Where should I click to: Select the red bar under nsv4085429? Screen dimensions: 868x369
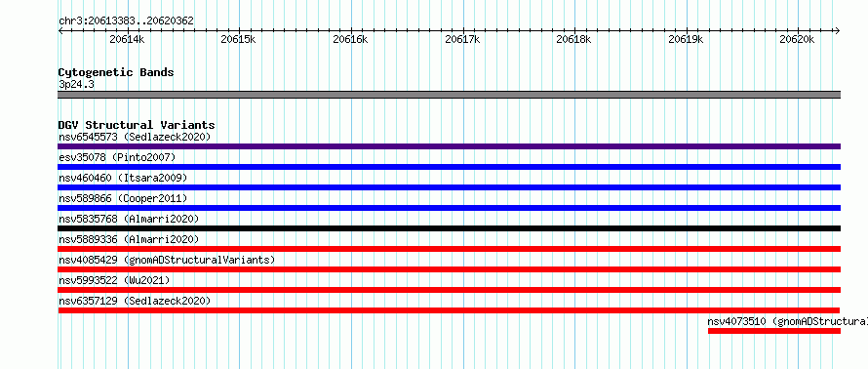(x=449, y=269)
